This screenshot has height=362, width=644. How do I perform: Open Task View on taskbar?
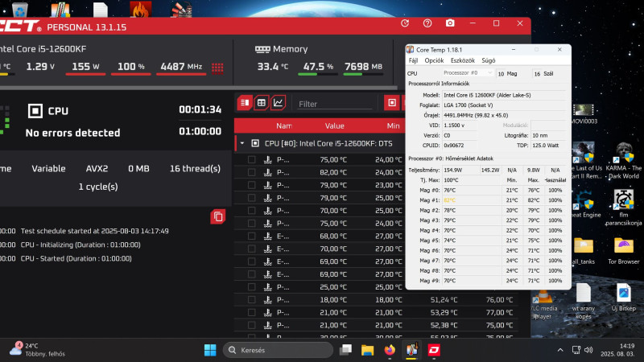coord(345,350)
